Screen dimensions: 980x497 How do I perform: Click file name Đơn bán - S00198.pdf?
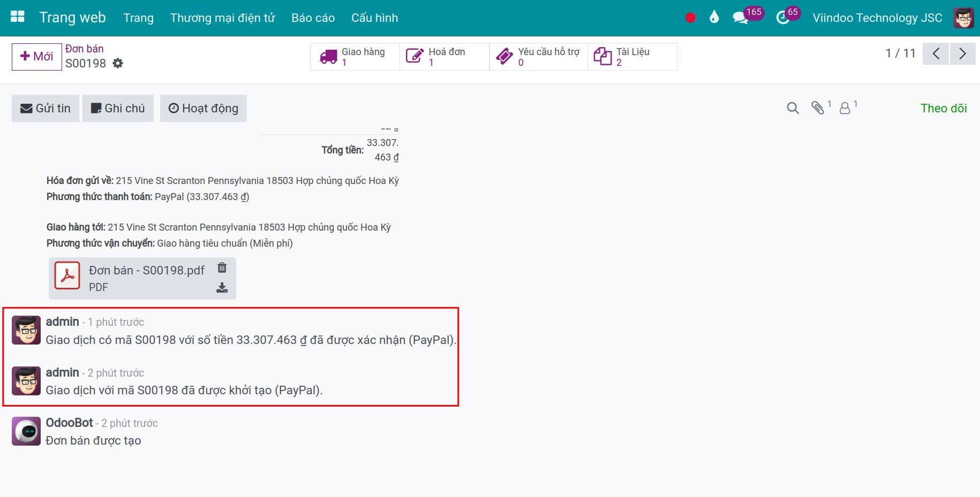[x=147, y=271]
